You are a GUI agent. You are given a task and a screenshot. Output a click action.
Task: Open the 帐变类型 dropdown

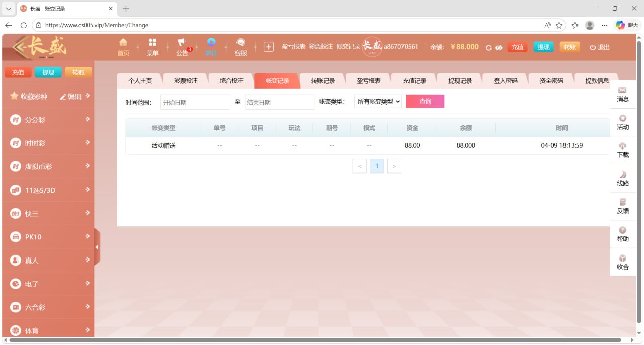(x=378, y=102)
